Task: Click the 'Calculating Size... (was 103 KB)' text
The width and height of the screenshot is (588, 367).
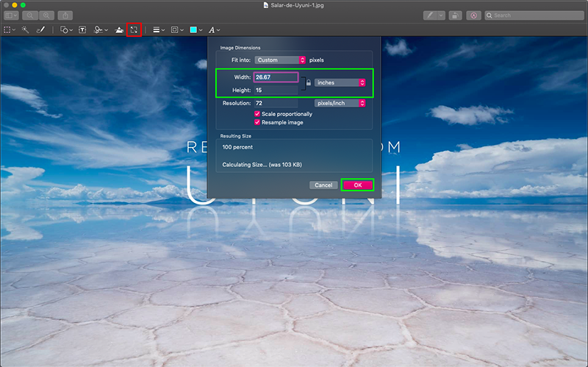Action: pos(262,165)
